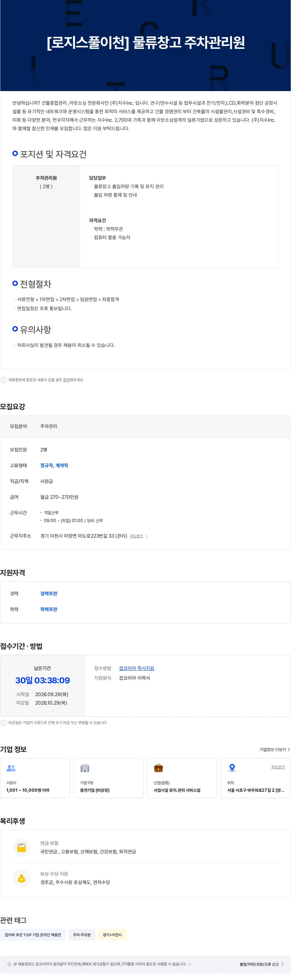Click the 기업구분 building icon
291x980 pixels.
coord(85,768)
